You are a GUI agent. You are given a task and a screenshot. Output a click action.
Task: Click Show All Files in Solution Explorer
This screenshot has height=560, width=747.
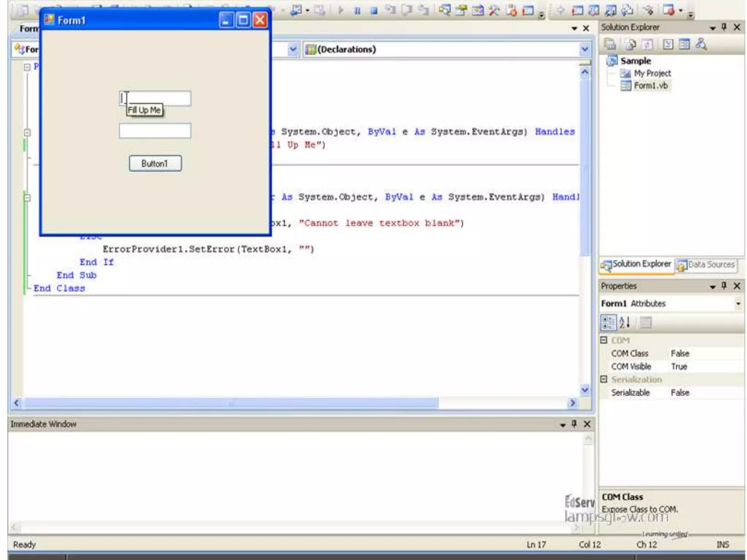point(631,44)
